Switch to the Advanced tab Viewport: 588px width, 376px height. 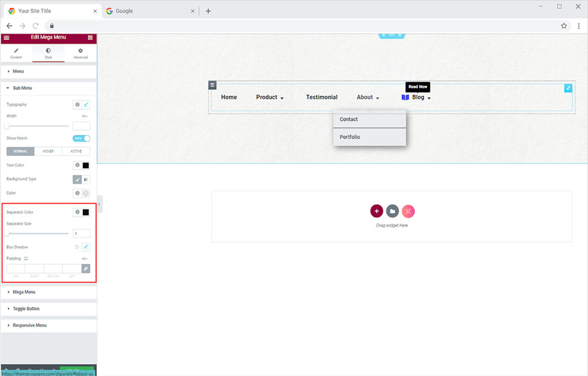80,53
